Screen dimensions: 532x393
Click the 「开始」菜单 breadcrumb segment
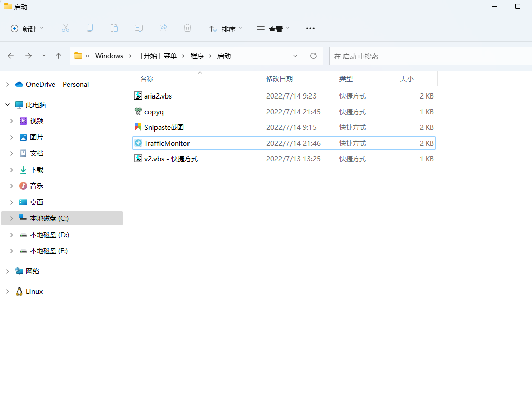coord(159,56)
